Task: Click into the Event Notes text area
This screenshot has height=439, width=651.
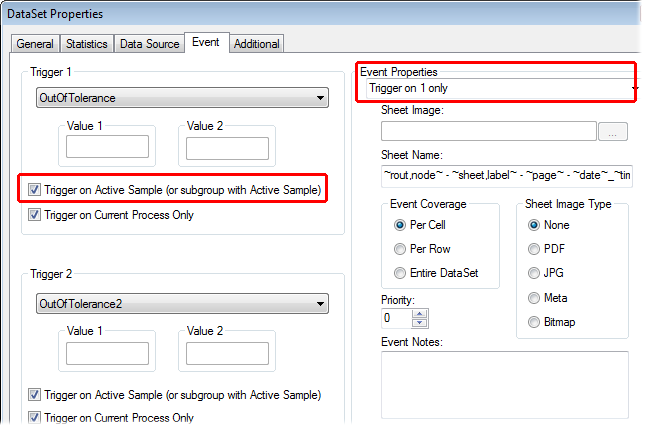Action: tap(504, 383)
